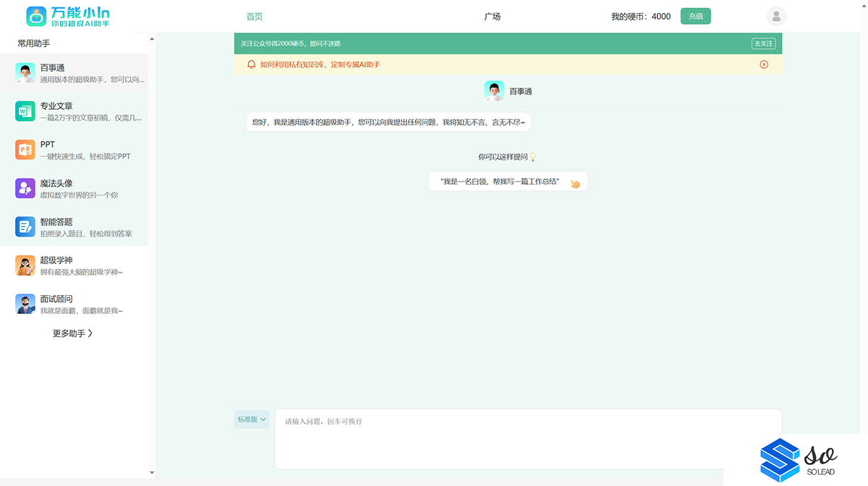Select the 专业文章 Word document icon
Image resolution: width=868 pixels, height=486 pixels.
point(25,111)
